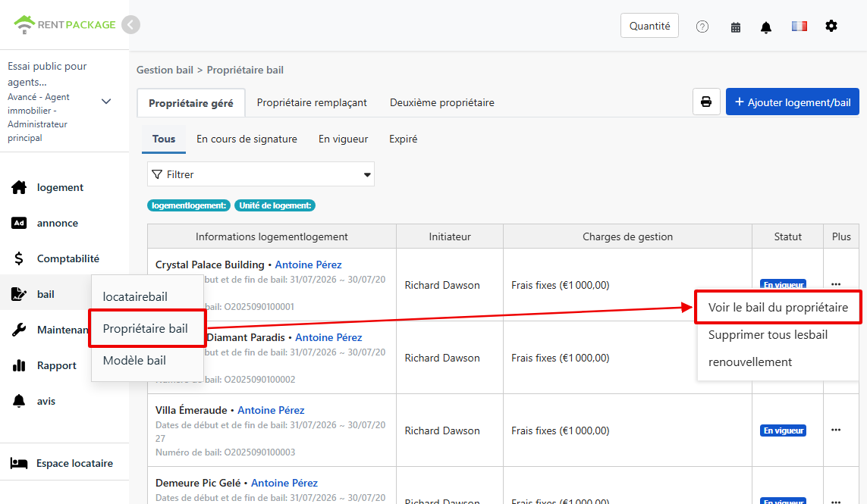Click the Quantité button

point(649,26)
